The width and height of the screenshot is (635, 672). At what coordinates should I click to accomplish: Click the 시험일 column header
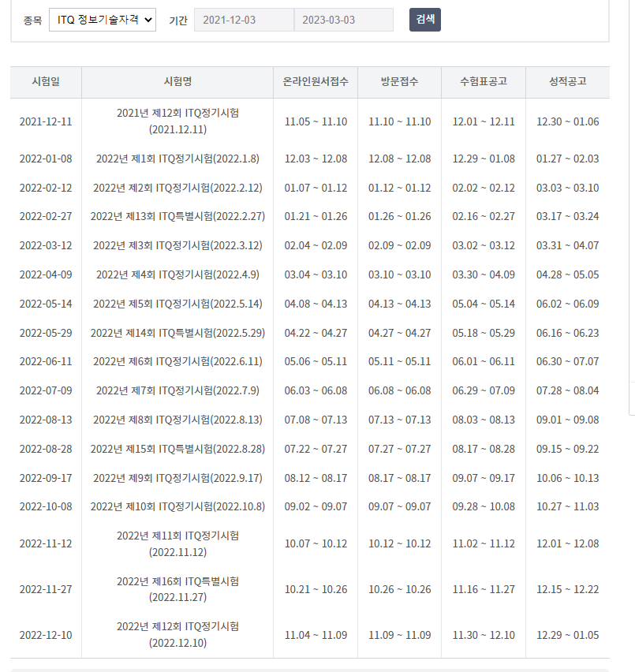46,82
